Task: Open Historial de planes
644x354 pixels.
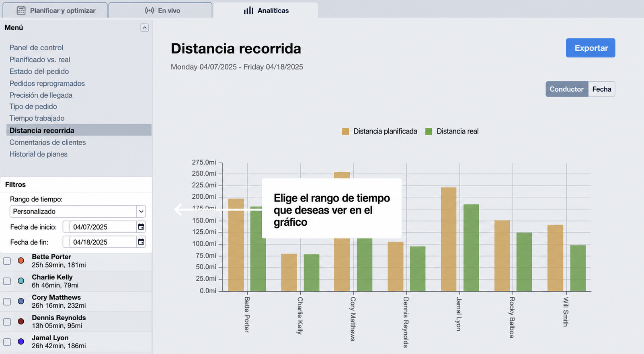Action: coord(39,154)
